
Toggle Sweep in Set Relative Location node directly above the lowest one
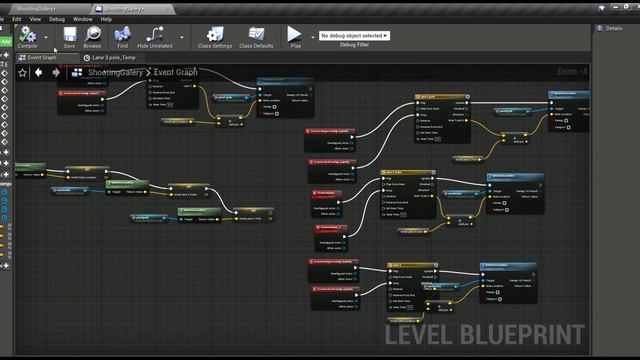pos(504,203)
